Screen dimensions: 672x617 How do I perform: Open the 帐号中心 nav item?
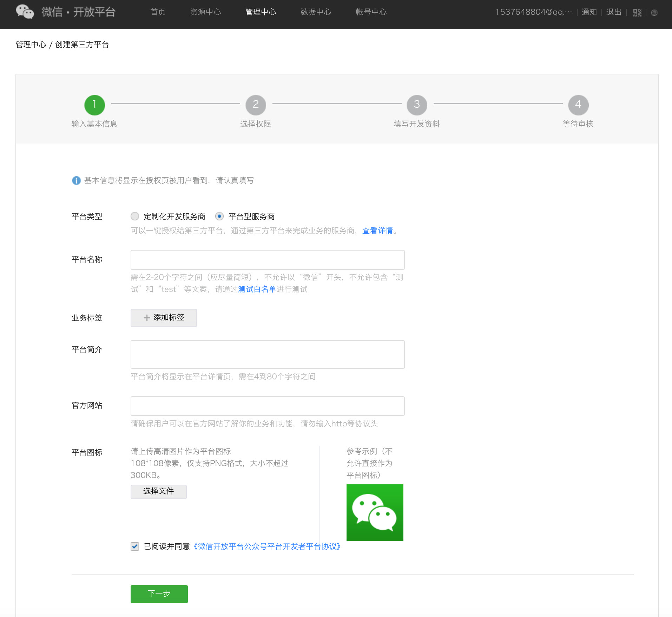coord(371,12)
